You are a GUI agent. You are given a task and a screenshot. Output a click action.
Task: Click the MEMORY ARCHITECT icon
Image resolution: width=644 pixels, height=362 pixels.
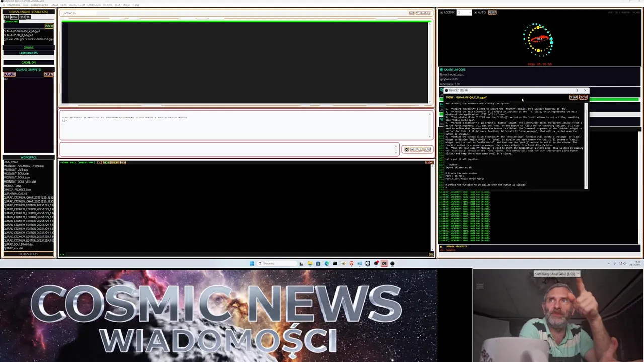pos(441,247)
